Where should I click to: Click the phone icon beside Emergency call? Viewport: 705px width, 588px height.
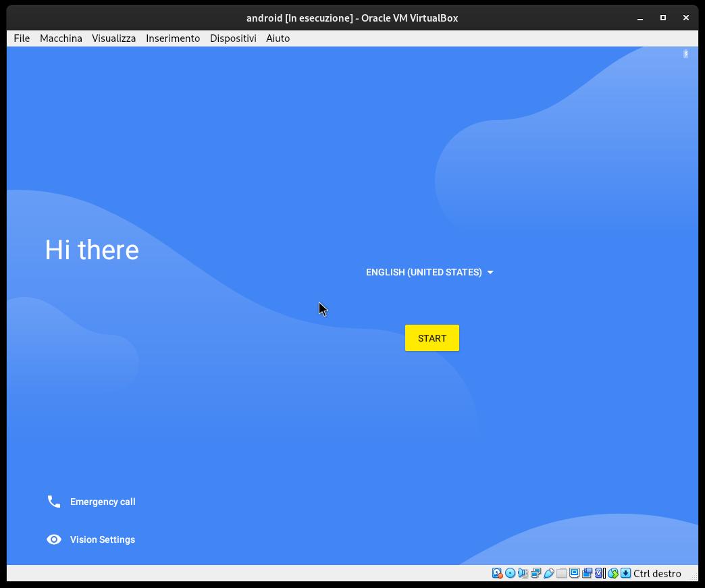point(54,501)
